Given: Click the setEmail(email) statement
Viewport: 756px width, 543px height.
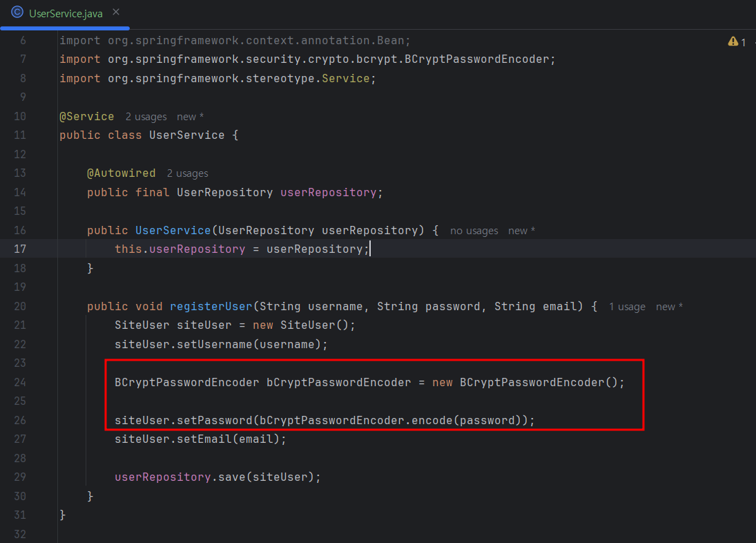Looking at the screenshot, I should [x=200, y=439].
